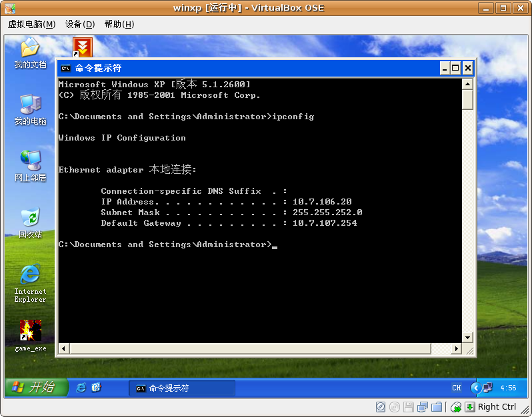Click the 开始 Start button
The height and width of the screenshot is (417, 532).
point(36,387)
